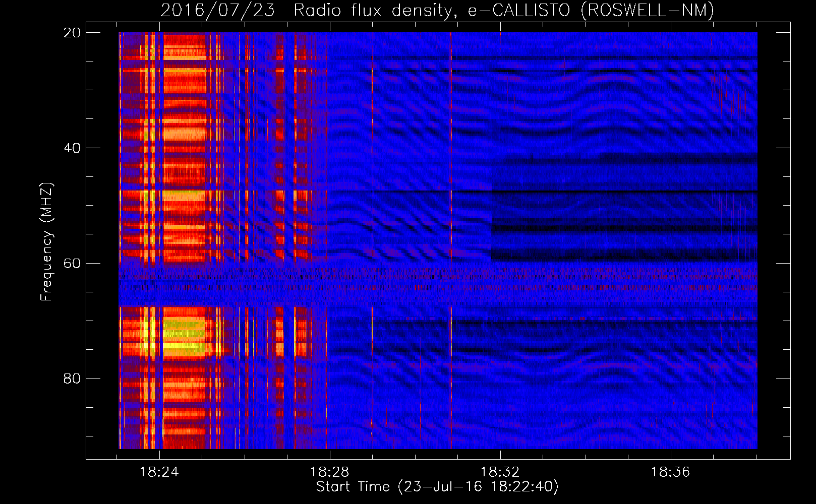Image resolution: width=816 pixels, height=504 pixels.
Task: Click the 20 frequency tick label
Action: (72, 33)
